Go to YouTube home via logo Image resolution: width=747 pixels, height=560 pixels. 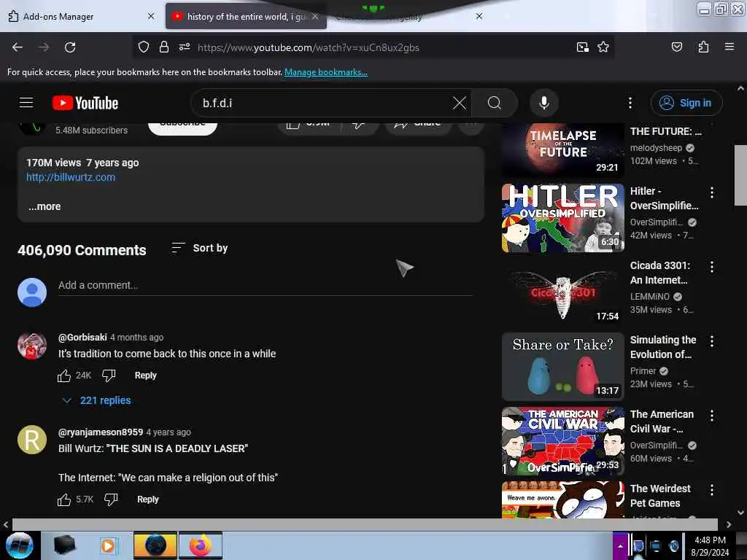pos(85,103)
